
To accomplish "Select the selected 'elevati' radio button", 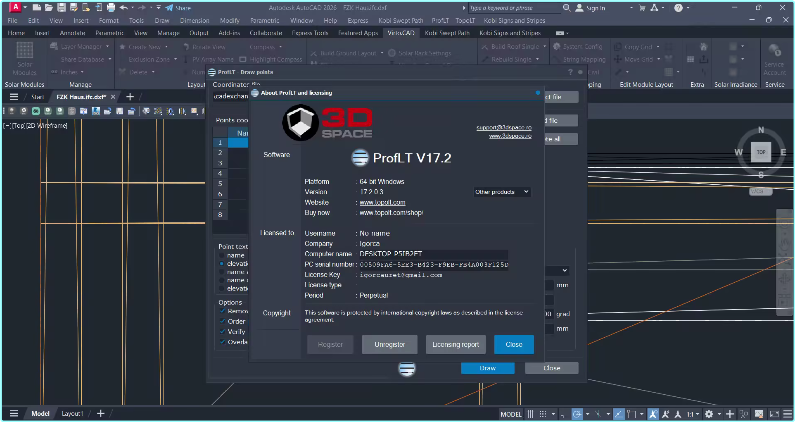I will [222, 264].
